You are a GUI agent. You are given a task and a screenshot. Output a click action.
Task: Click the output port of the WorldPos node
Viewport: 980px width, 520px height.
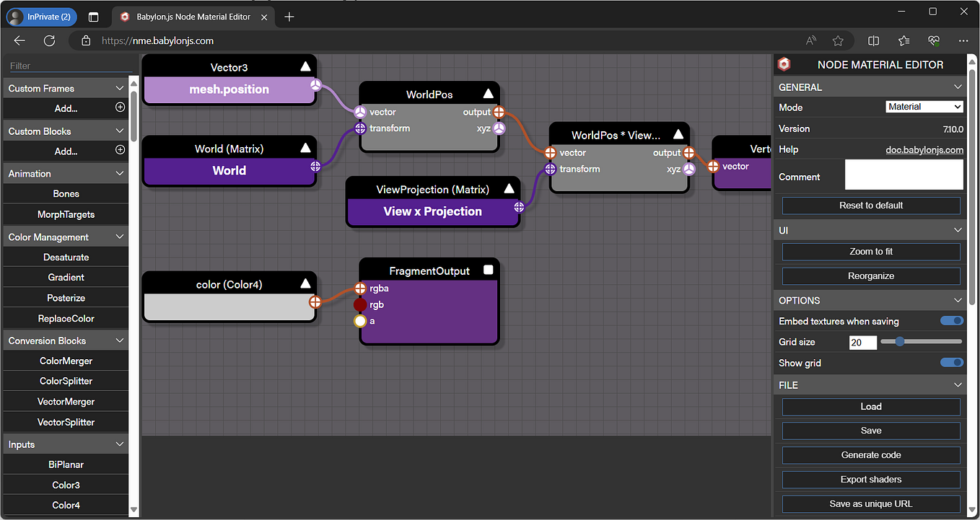(x=499, y=112)
